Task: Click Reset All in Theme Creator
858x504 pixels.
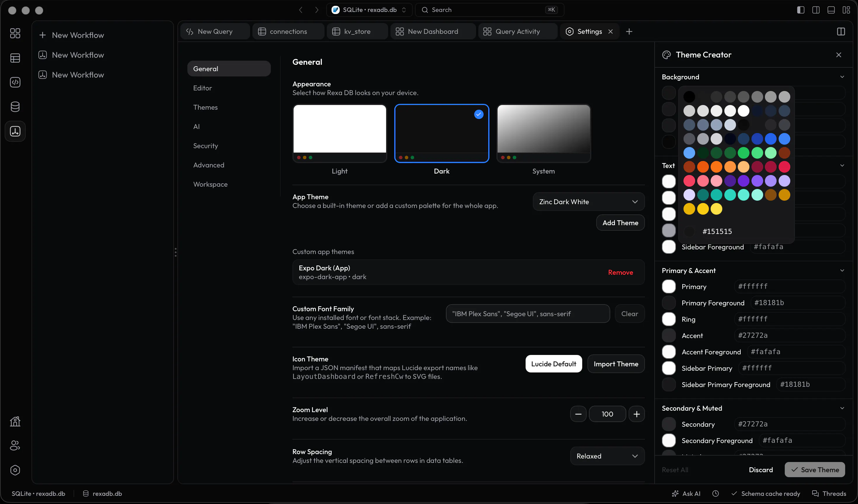Action: (x=675, y=470)
